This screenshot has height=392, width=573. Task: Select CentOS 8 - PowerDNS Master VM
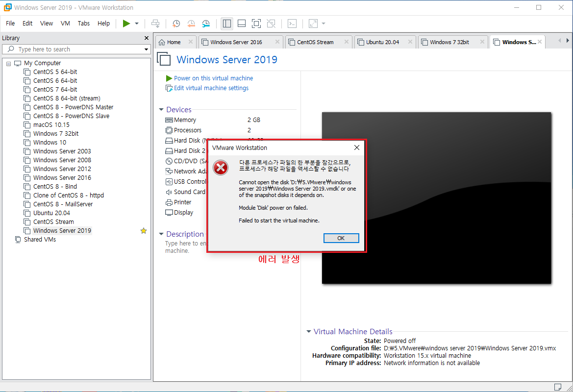coord(73,107)
